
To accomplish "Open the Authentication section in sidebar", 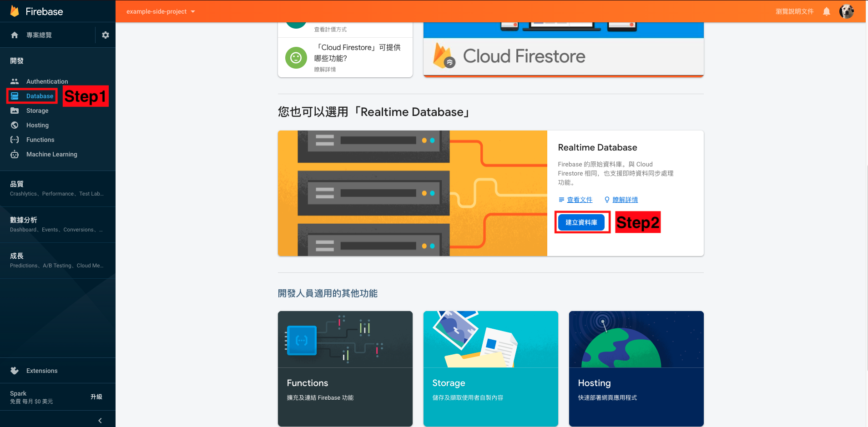I will point(47,81).
